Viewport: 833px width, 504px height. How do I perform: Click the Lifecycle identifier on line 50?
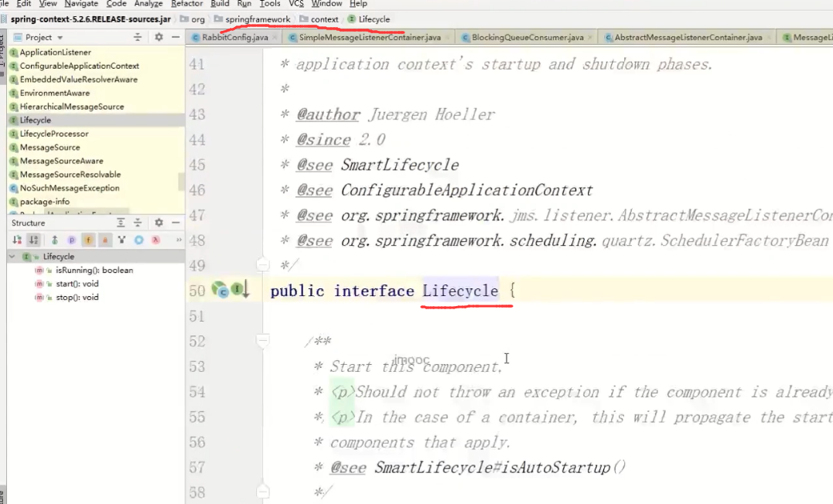[x=460, y=291]
